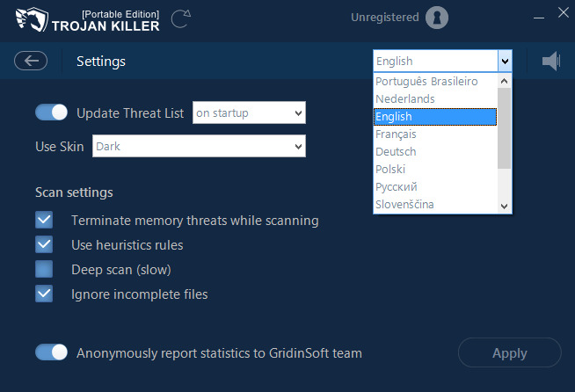Open the Use Skin dropdown
The width and height of the screenshot is (575, 392).
[200, 146]
